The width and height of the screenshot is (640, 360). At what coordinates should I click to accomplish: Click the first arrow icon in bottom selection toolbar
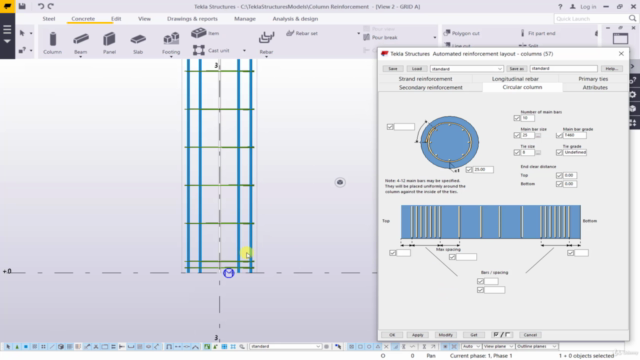coord(8,347)
